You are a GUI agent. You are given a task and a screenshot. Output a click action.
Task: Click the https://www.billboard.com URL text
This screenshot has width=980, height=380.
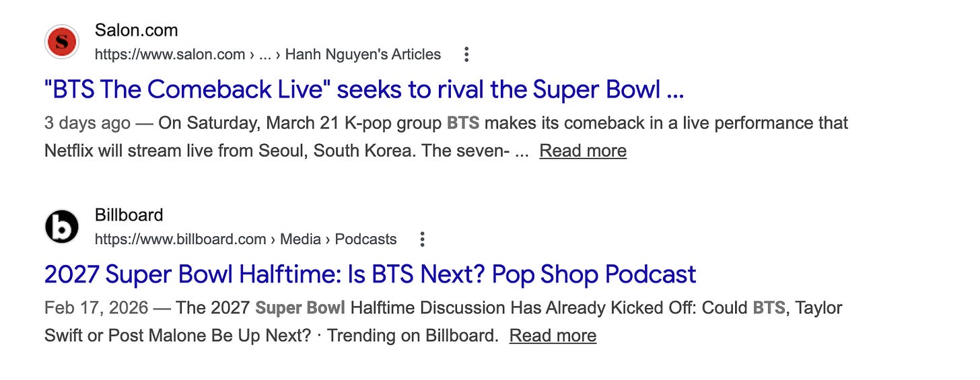click(180, 239)
